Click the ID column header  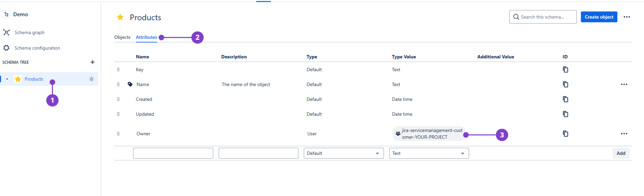click(x=565, y=57)
